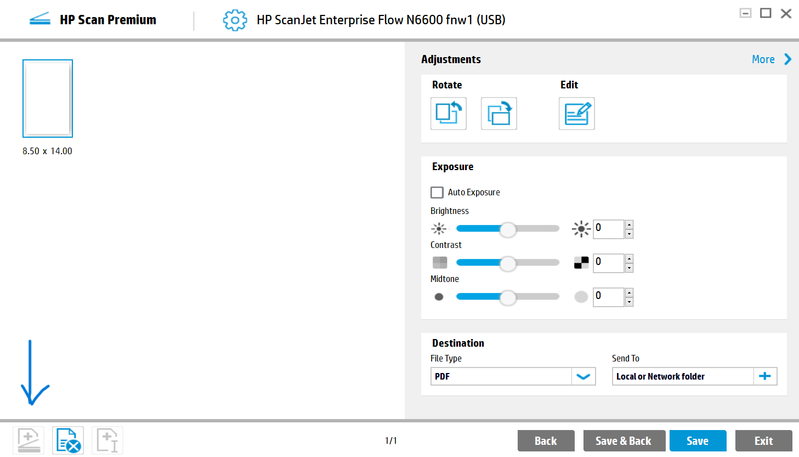
Task: Click the delete page icon
Action: point(68,441)
